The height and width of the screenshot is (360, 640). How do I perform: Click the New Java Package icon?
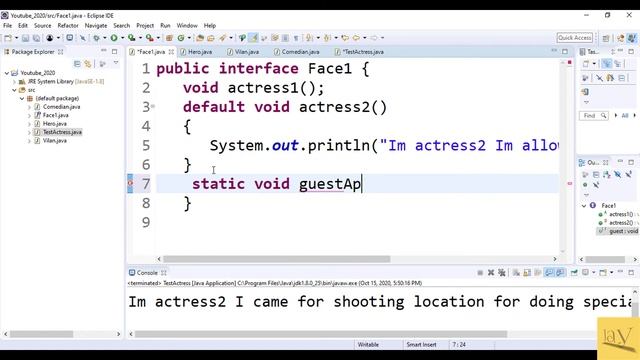point(169,38)
